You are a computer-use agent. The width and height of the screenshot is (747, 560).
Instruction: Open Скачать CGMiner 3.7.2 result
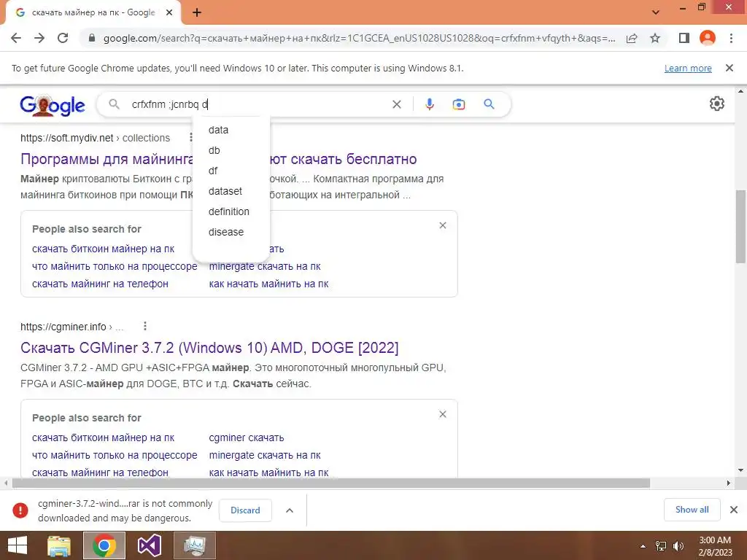click(x=209, y=348)
